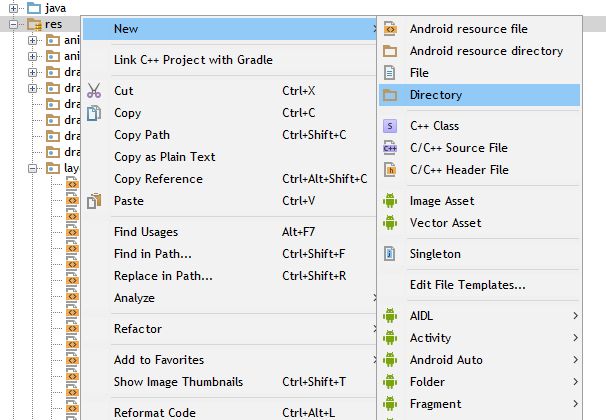606x420 pixels.
Task: Click the res folder icon in tree
Action: [34, 25]
